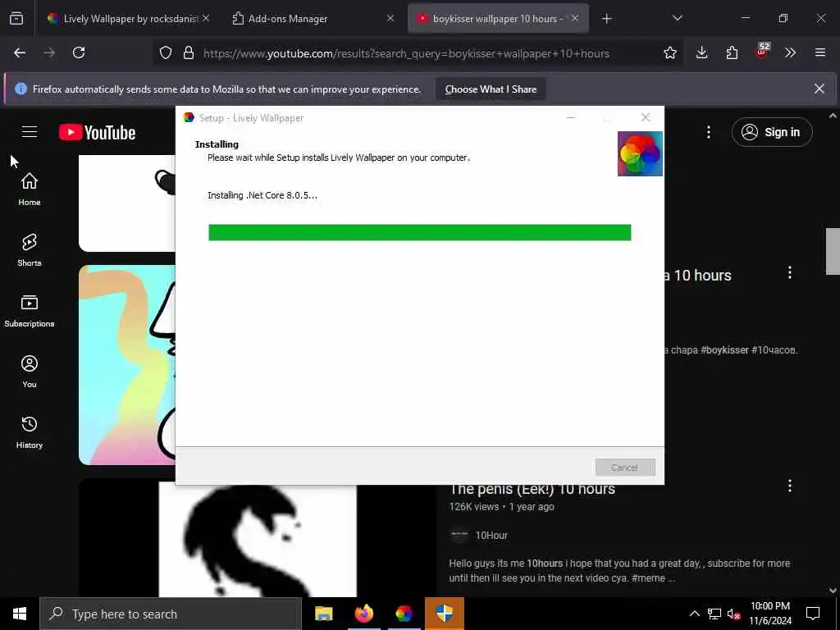Open File Explorer from taskbar
Image resolution: width=840 pixels, height=630 pixels.
[x=323, y=614]
